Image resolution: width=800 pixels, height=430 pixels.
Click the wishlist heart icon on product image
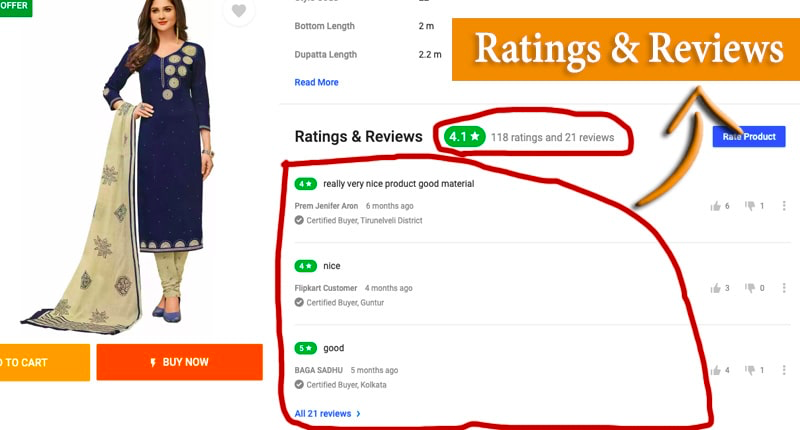[x=239, y=11]
